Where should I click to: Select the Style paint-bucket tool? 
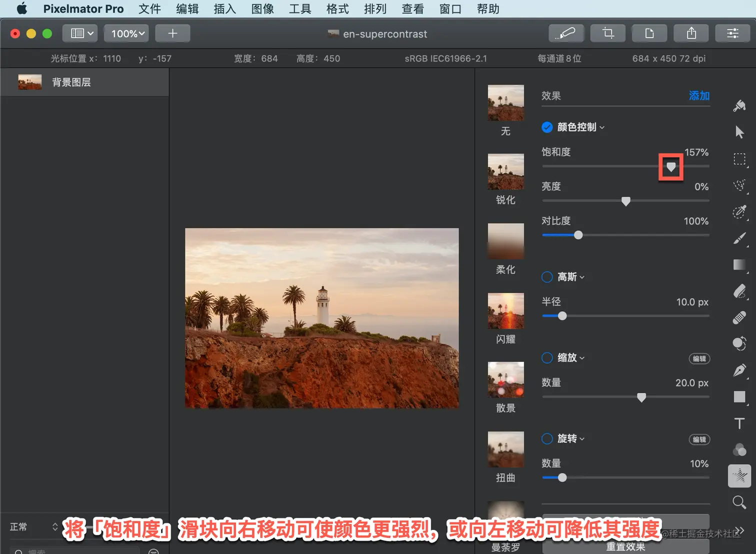point(739,106)
